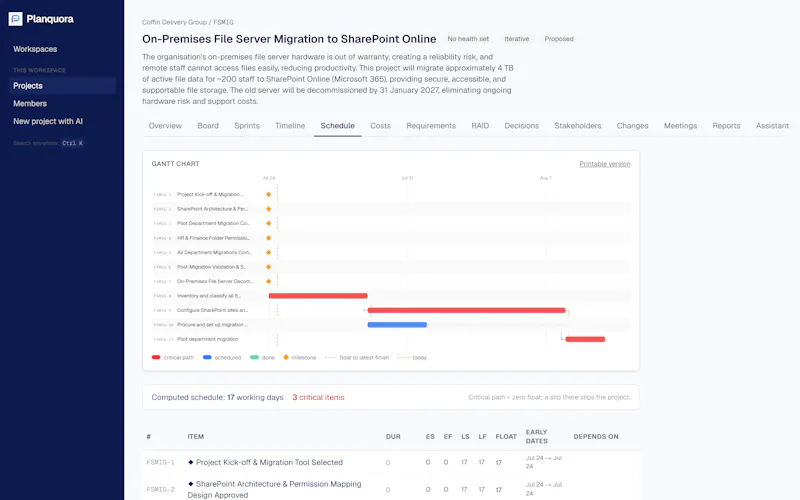Click the '3 critical items' text

tap(318, 397)
